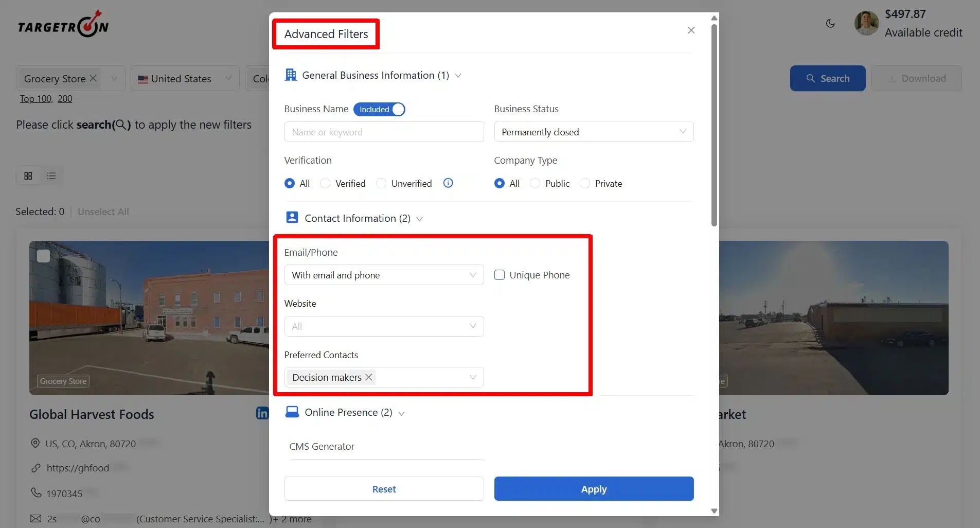This screenshot has width=980, height=528.
Task: Remove Grocery Store filter tag
Action: (93, 78)
